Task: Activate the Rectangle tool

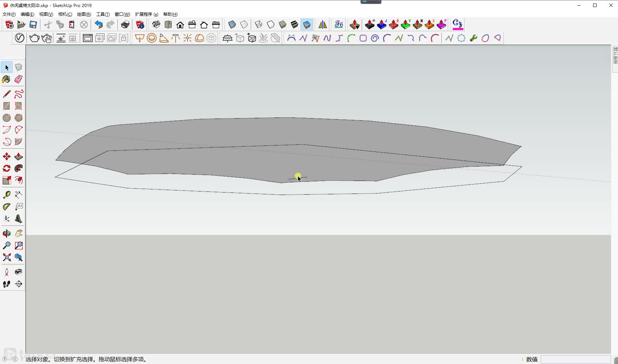Action: [7, 106]
